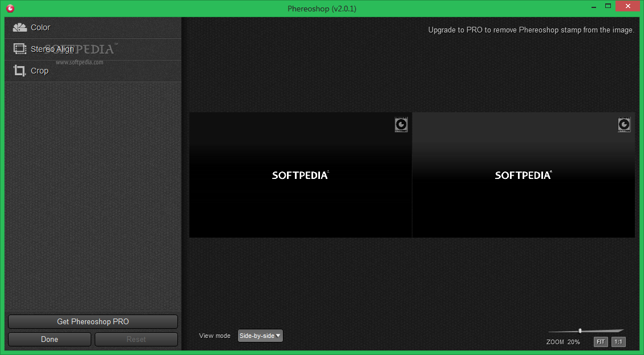Viewport: 644px width, 355px height.
Task: Set zoom to FIT
Action: pos(601,342)
